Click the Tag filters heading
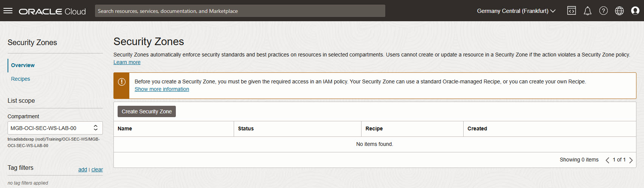This screenshot has height=188, width=644. (20, 168)
